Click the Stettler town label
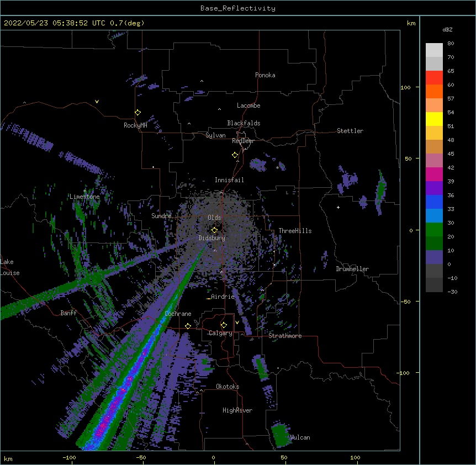 click(350, 131)
